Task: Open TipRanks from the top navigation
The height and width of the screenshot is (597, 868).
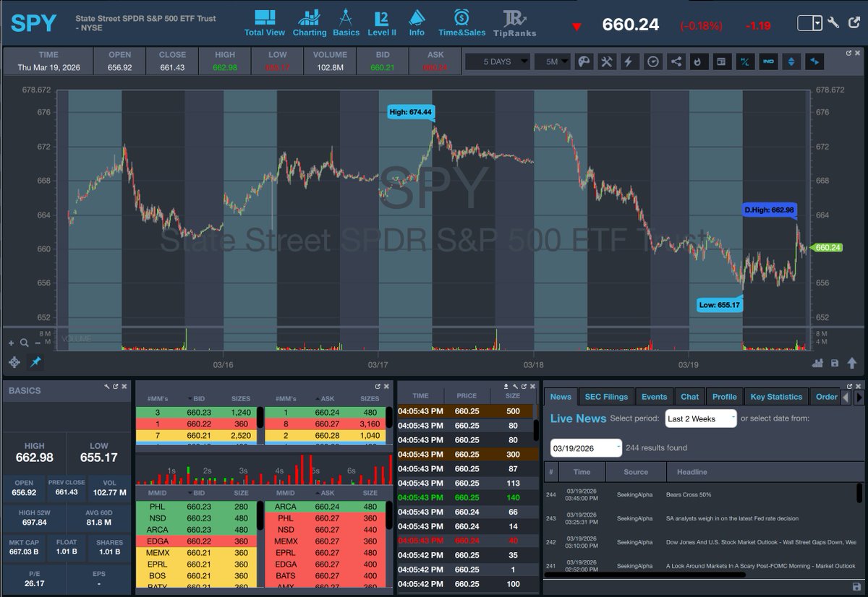Action: pos(514,21)
